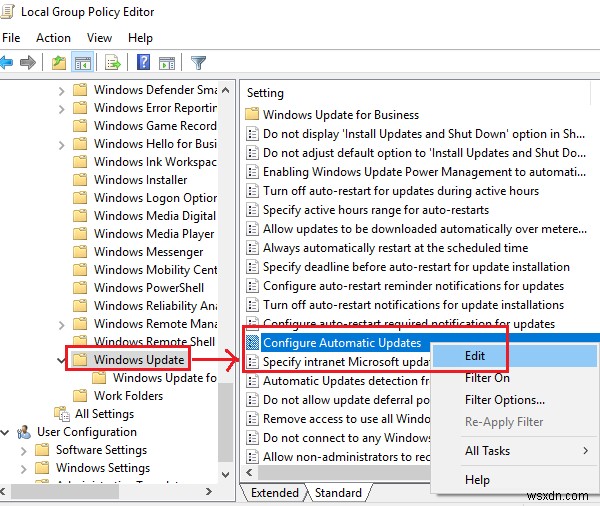
Task: Click the Export List toolbar icon
Action: pyautogui.click(x=112, y=62)
